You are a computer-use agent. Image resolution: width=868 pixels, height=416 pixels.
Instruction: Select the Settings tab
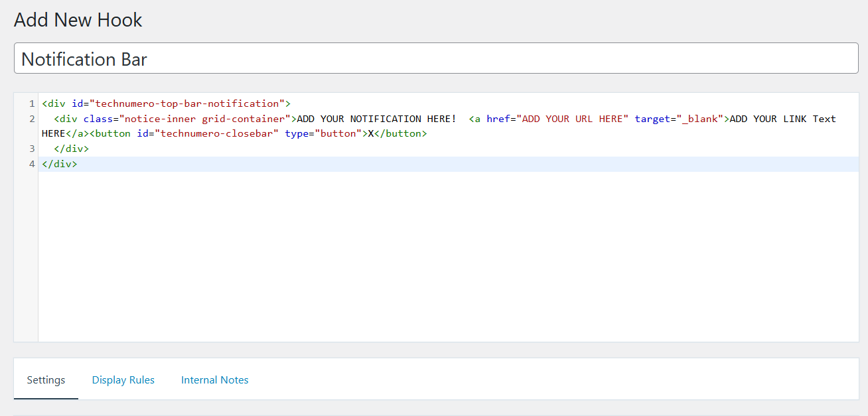[x=46, y=380]
